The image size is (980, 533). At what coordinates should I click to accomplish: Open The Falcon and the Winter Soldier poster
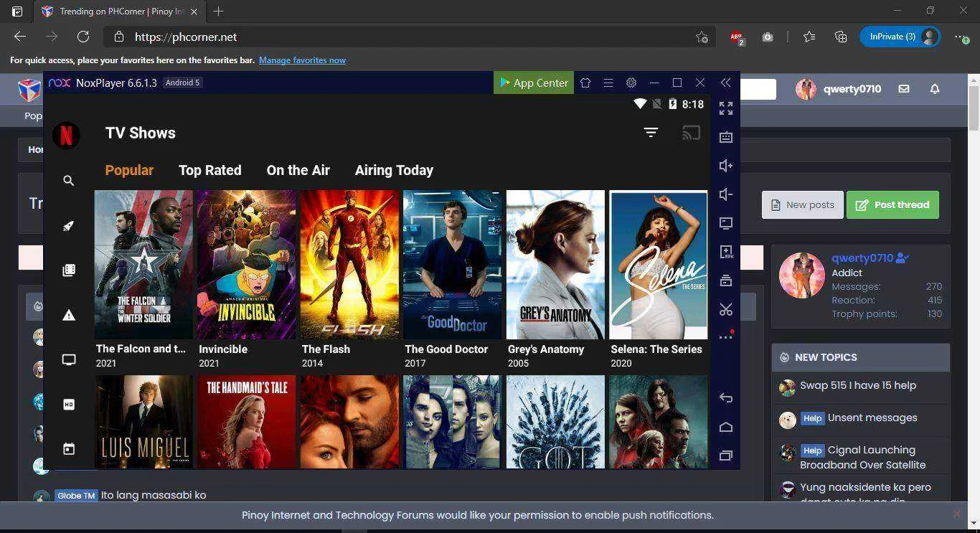click(143, 265)
